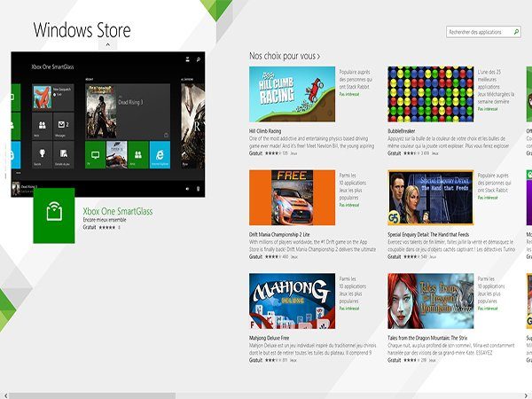Viewport: 532px width, 399px height.
Task: Open the Tales from the Dragon Mountain thumbnail
Action: pos(431,301)
